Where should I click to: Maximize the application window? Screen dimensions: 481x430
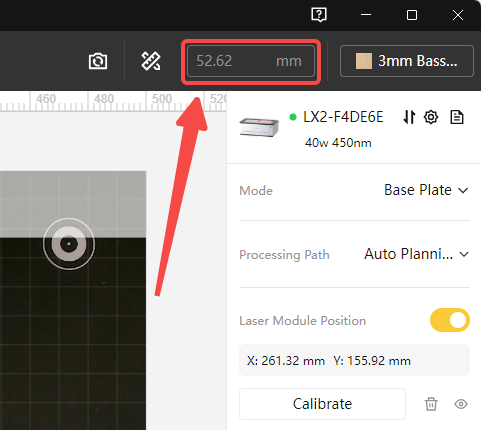tap(412, 15)
